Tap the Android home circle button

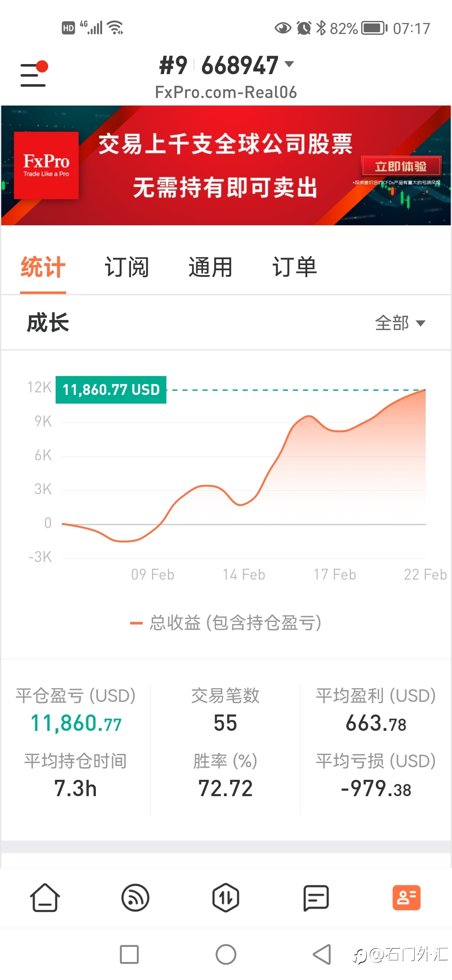click(x=226, y=954)
